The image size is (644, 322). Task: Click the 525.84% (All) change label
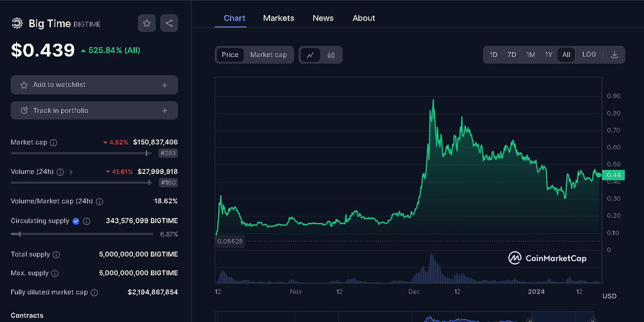point(110,50)
